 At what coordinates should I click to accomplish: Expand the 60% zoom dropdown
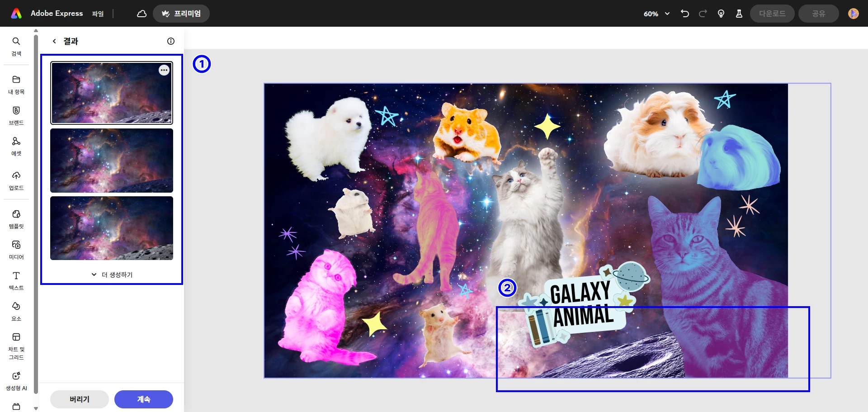tap(656, 14)
